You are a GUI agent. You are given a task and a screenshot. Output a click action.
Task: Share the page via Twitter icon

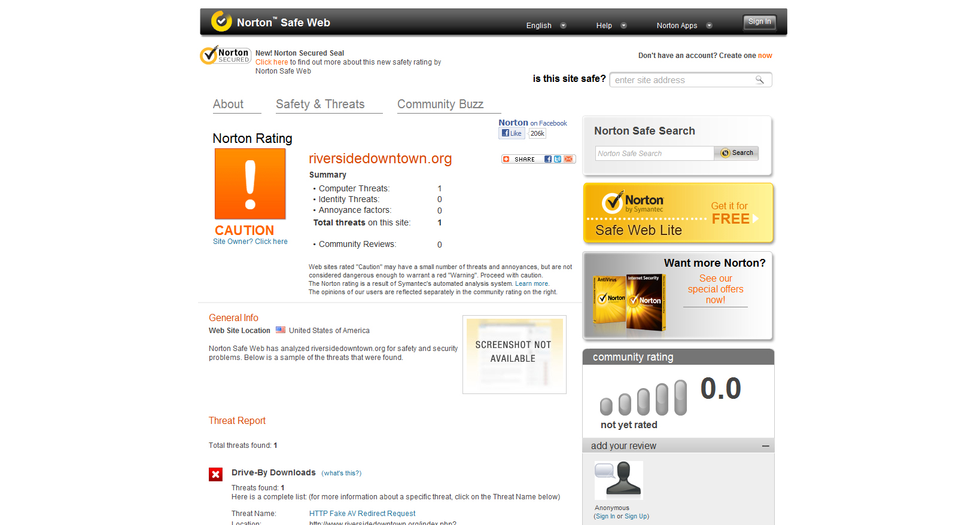(558, 159)
